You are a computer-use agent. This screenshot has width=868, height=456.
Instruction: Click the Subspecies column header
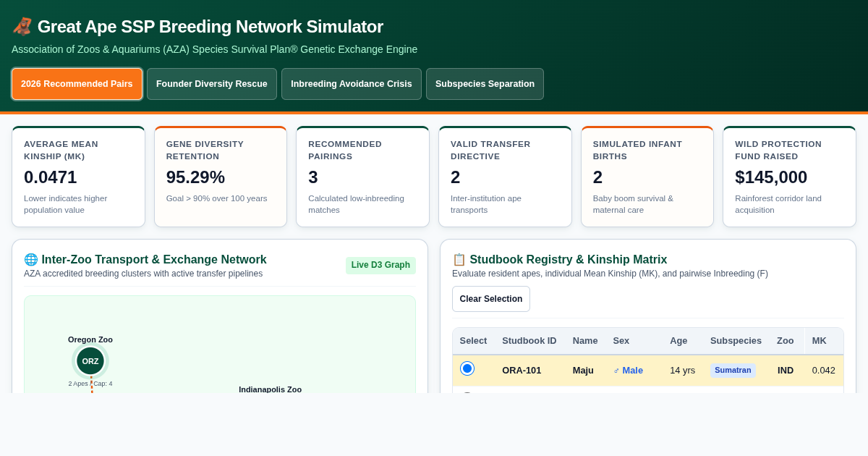pyautogui.click(x=736, y=340)
